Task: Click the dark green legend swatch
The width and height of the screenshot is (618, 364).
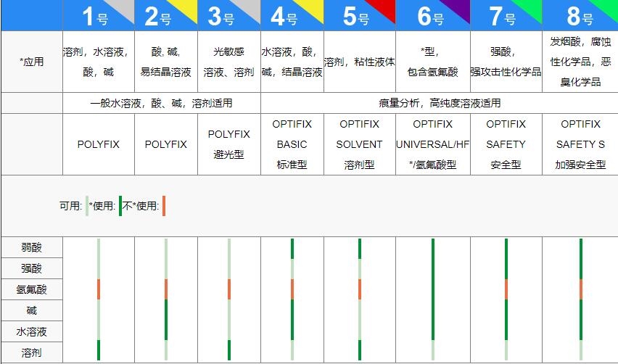Action: click(120, 206)
